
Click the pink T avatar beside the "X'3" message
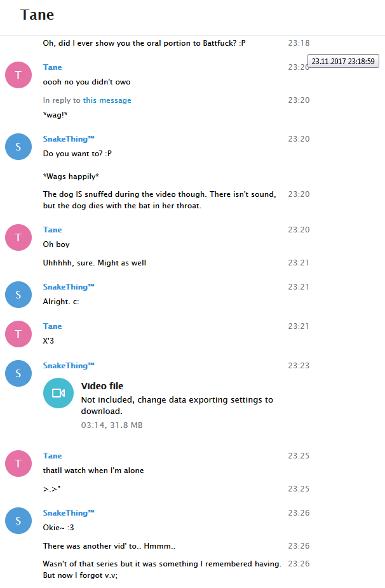18,334
